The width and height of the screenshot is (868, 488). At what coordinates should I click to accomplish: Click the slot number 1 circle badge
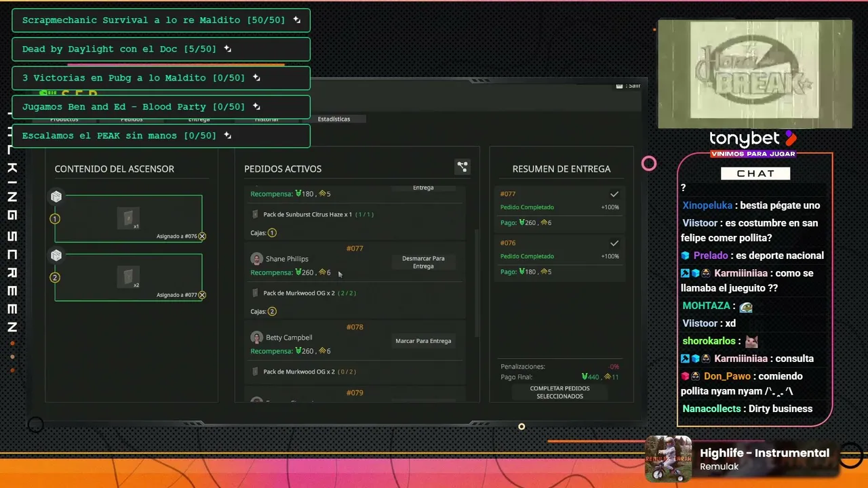pyautogui.click(x=55, y=219)
